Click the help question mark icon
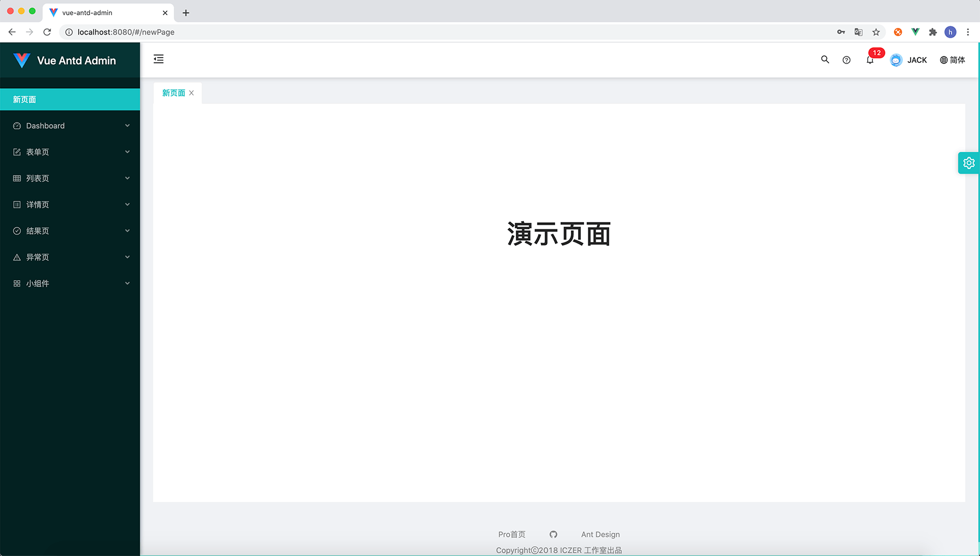Viewport: 980px width, 556px height. 846,60
